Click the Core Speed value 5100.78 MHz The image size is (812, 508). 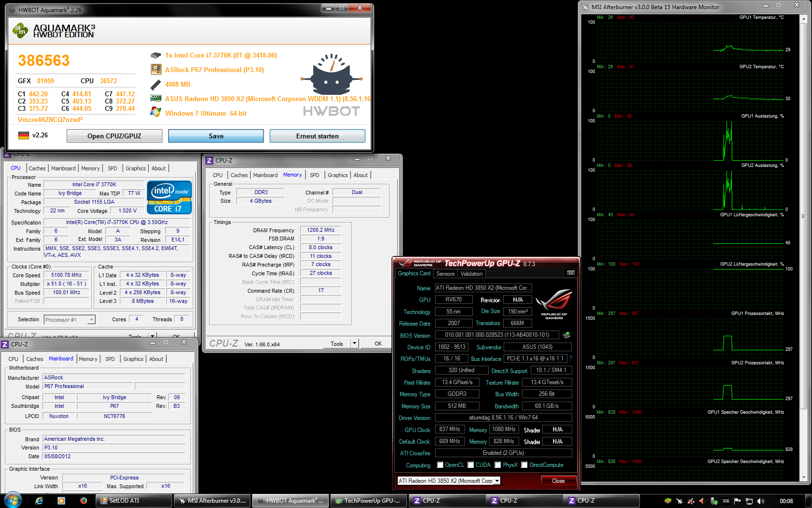66,275
